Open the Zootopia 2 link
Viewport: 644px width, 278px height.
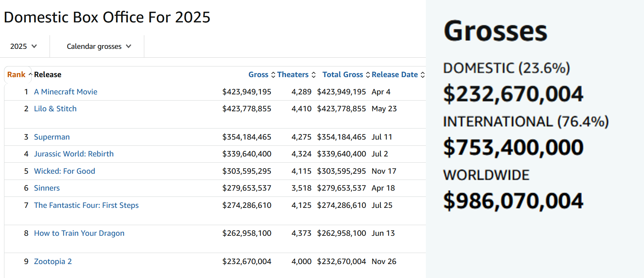pos(53,261)
